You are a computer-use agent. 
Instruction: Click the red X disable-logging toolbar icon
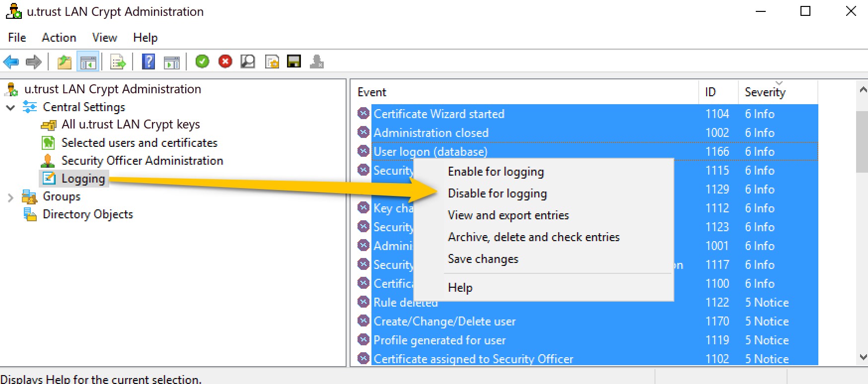(x=225, y=62)
